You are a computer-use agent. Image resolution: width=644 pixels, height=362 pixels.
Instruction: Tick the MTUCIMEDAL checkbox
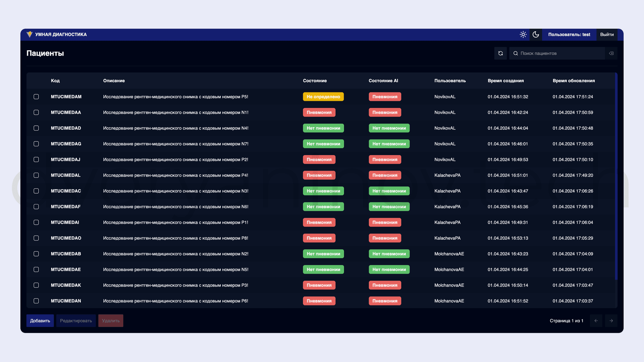tap(36, 175)
